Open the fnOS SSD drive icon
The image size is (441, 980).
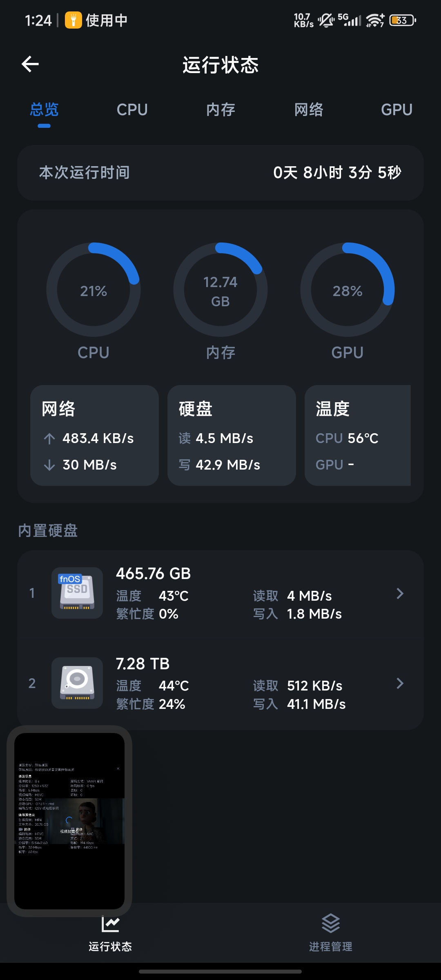77,593
